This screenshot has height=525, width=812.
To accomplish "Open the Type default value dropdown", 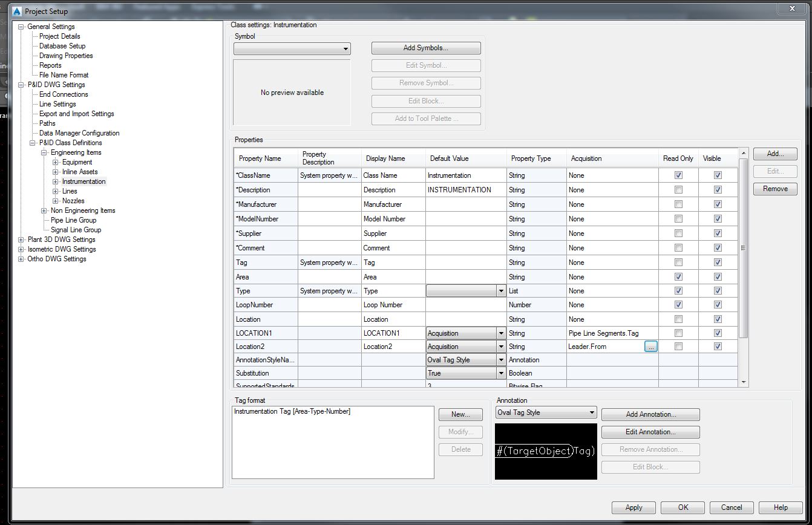I will coord(501,291).
